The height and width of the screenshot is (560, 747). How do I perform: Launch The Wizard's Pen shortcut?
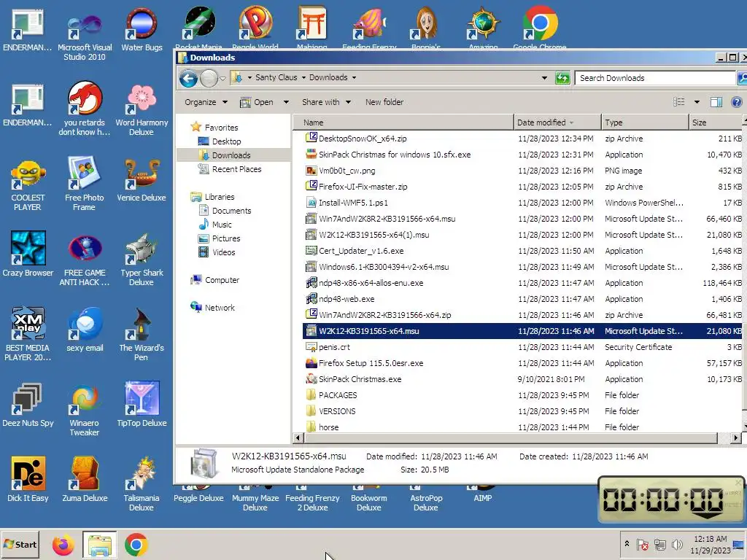point(142,334)
